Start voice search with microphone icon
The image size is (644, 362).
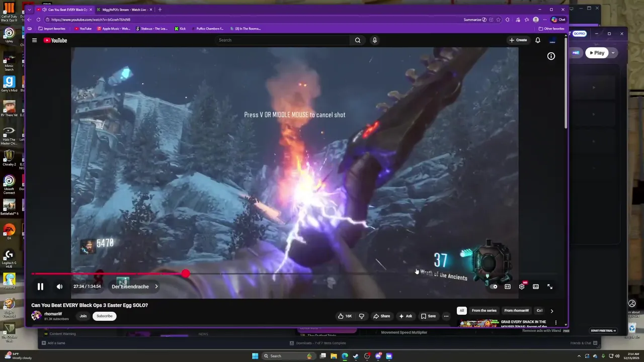pyautogui.click(x=374, y=40)
